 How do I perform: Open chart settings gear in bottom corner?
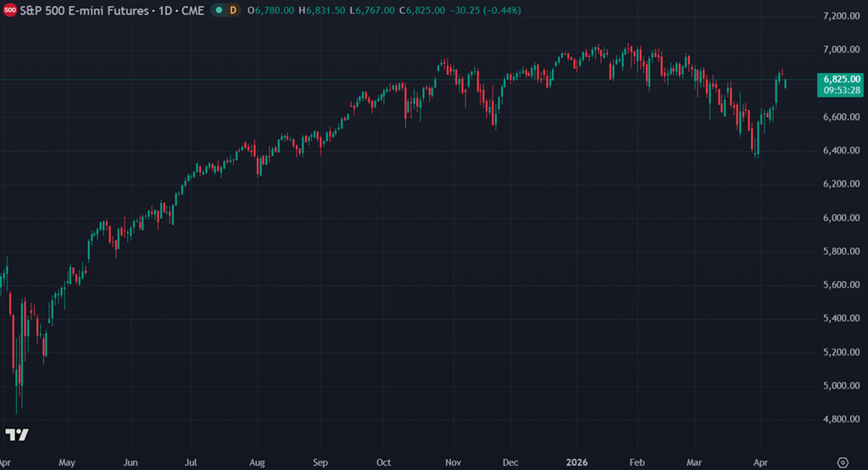(x=842, y=462)
